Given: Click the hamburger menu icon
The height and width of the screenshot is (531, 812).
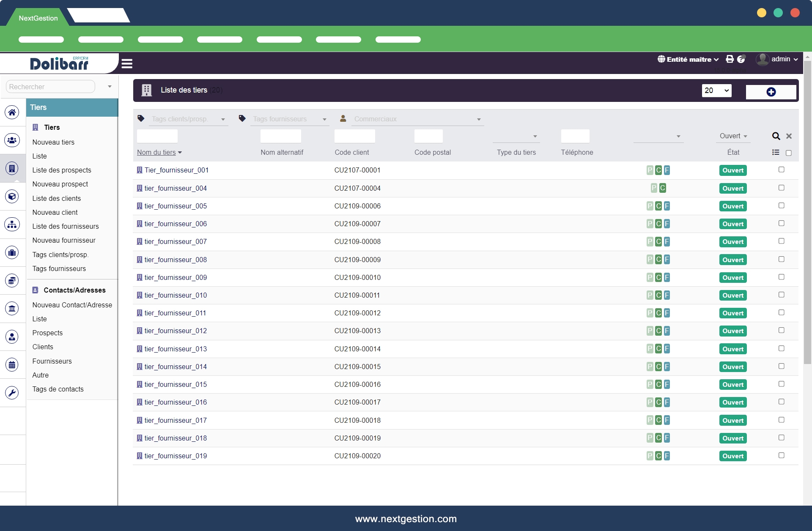Looking at the screenshot, I should point(127,63).
